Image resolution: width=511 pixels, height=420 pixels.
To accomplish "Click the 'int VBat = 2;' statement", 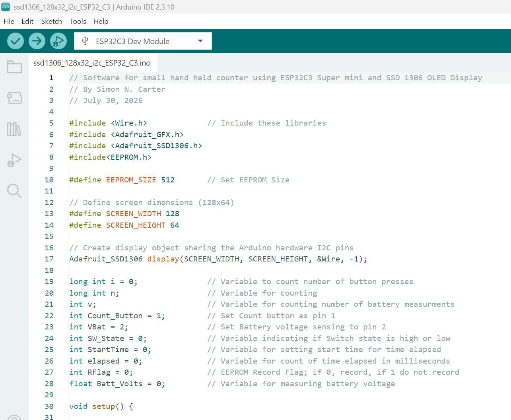I will tap(99, 327).
